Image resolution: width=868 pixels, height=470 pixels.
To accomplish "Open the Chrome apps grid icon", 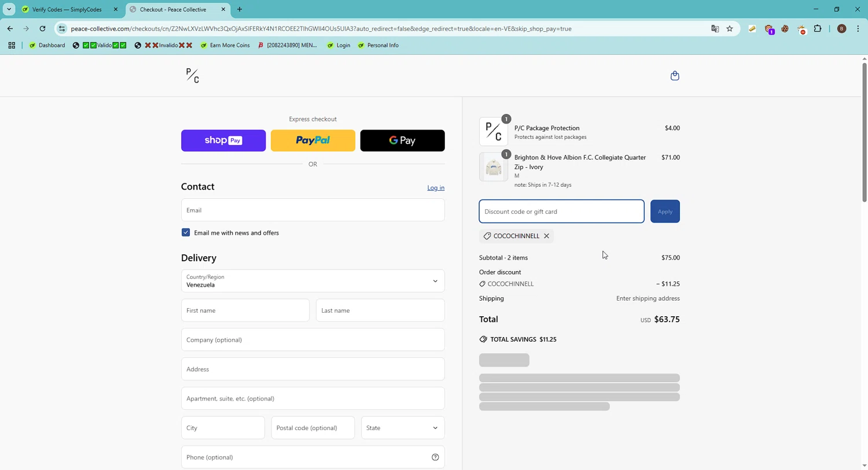I will (12, 45).
